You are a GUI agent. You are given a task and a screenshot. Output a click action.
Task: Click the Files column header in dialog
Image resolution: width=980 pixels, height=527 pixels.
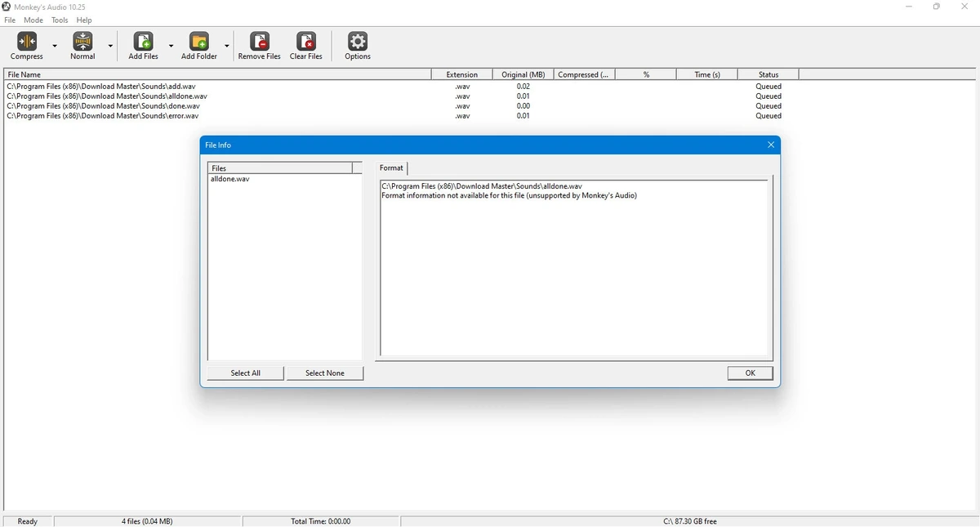(280, 167)
